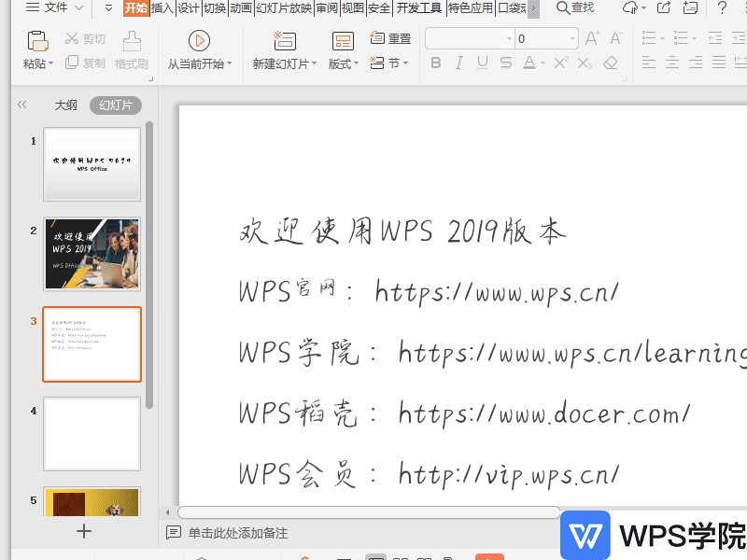The height and width of the screenshot is (560, 747).
Task: Select slide 2 thumbnail with people photo
Action: pyautogui.click(x=92, y=254)
